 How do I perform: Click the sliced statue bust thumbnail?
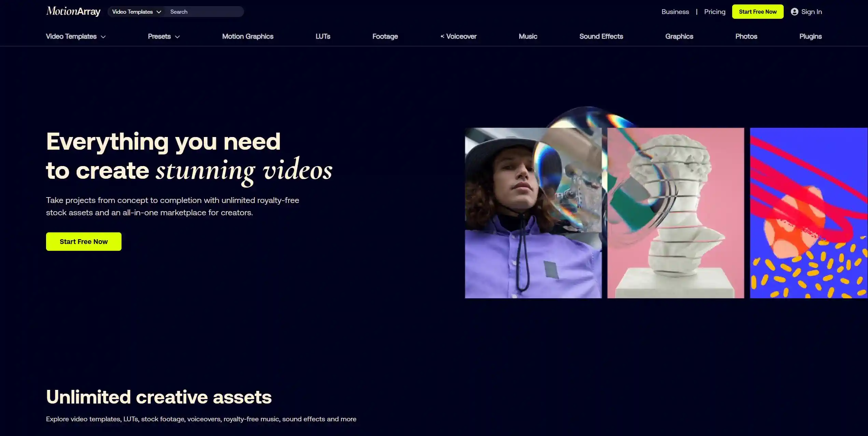(x=675, y=213)
